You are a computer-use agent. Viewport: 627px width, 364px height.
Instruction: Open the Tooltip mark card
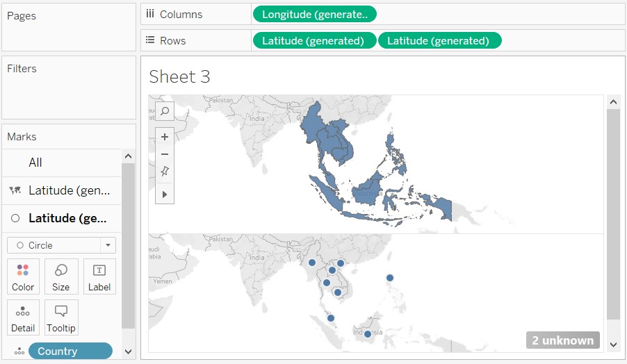(60, 317)
